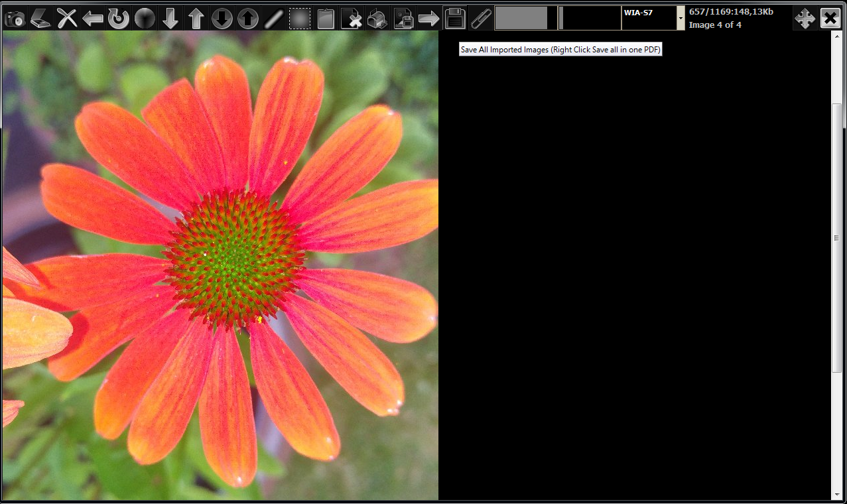Viewport: 847px width, 504px height.
Task: Select the diagonal line tool
Action: pyautogui.click(x=274, y=19)
